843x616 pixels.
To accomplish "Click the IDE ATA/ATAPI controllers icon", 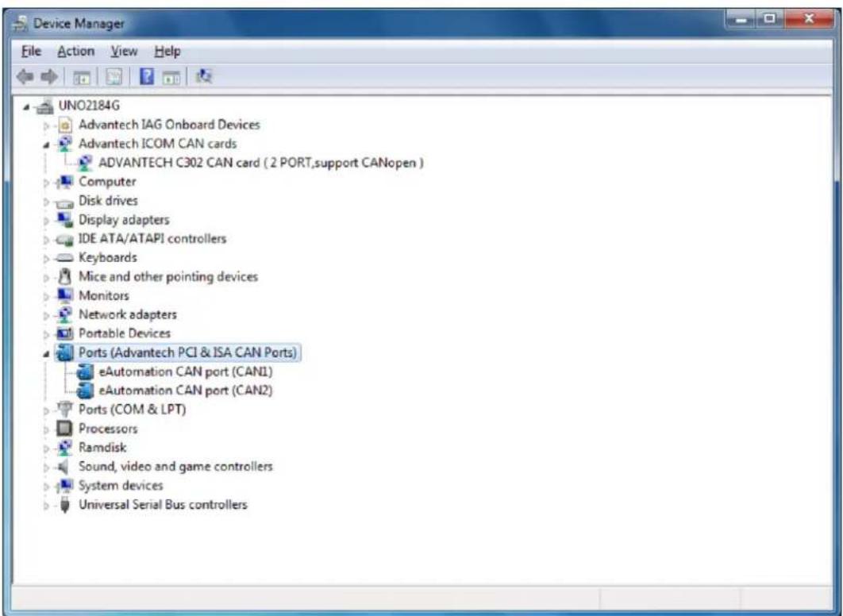I will pos(64,239).
